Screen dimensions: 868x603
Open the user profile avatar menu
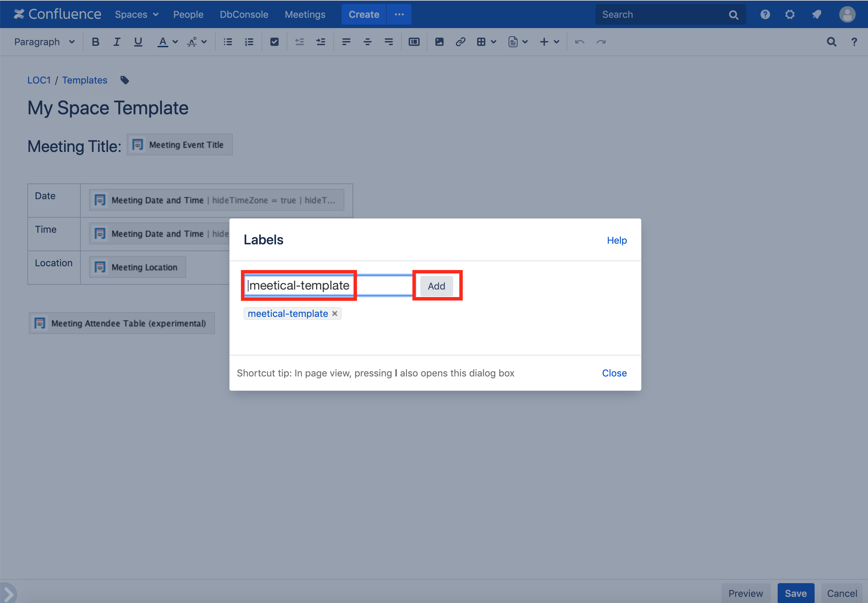pos(847,14)
